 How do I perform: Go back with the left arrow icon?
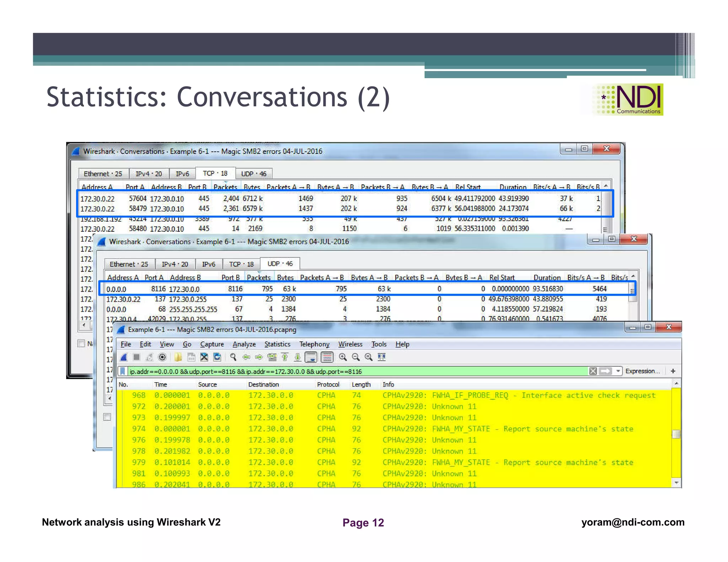coord(246,357)
